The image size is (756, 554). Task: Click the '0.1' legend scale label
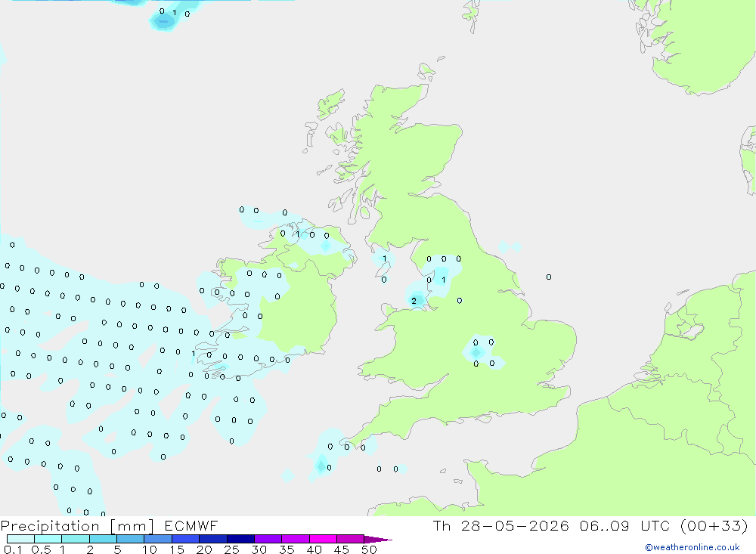[13, 549]
